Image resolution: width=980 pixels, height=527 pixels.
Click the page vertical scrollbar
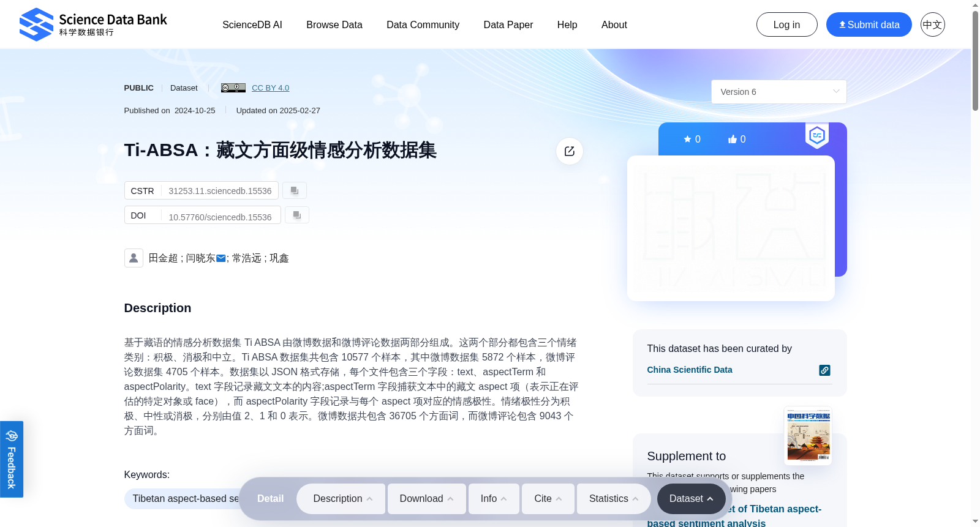975,61
